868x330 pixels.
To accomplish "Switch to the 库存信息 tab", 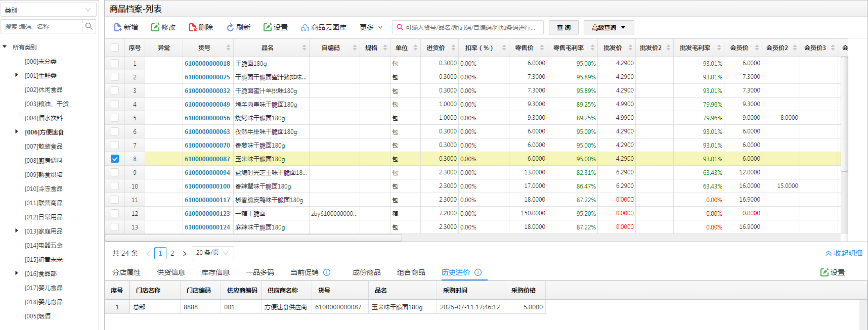I will (215, 272).
